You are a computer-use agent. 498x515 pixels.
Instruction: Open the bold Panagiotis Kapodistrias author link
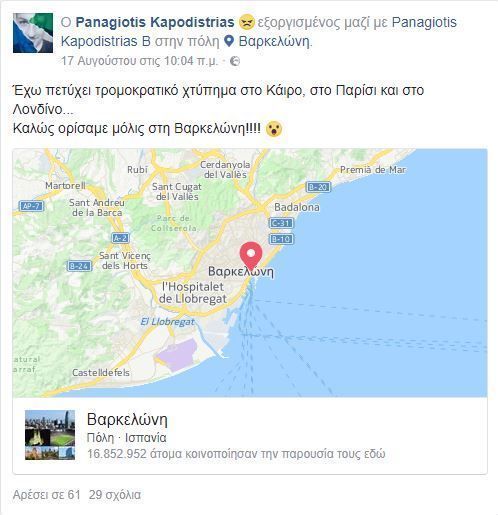[x=155, y=22]
